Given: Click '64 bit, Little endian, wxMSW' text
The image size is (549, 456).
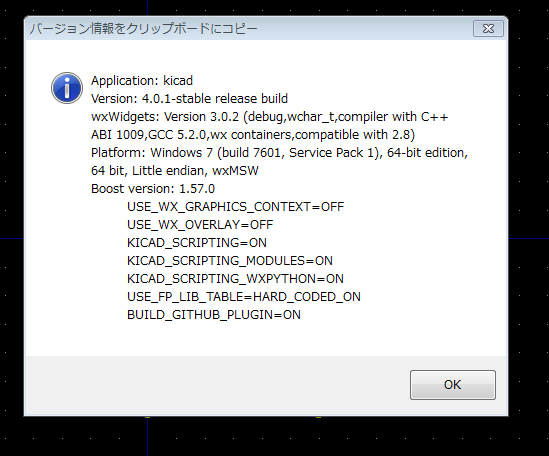Looking at the screenshot, I should (x=175, y=171).
